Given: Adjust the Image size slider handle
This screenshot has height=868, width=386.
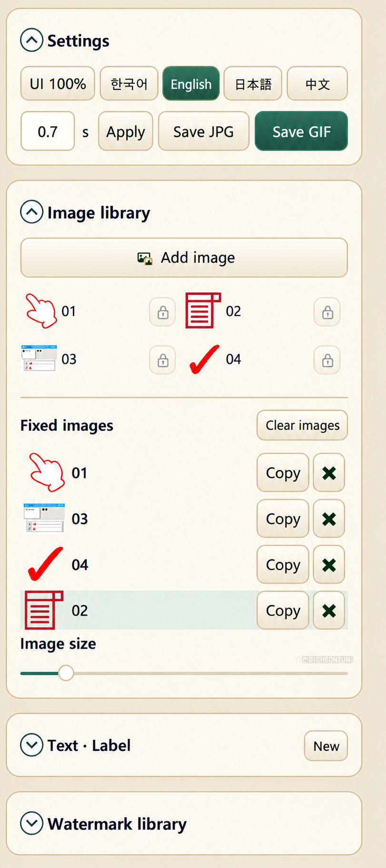Looking at the screenshot, I should tap(66, 673).
